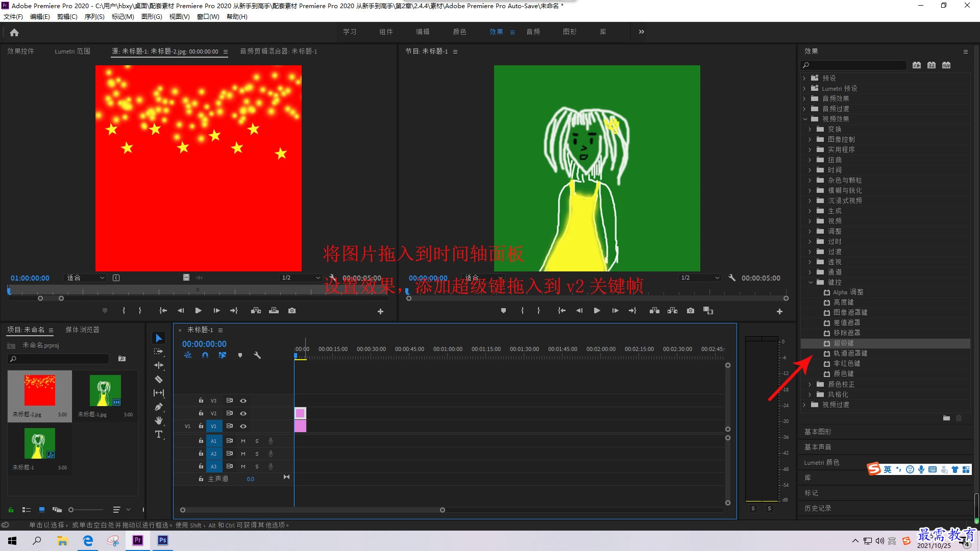Mute audio track A1

[243, 441]
